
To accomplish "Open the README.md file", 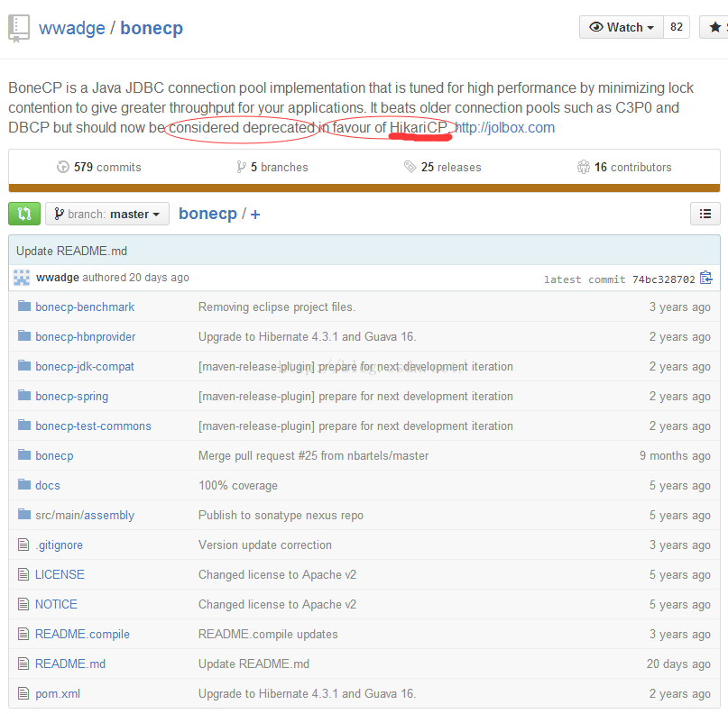I will pyautogui.click(x=70, y=664).
